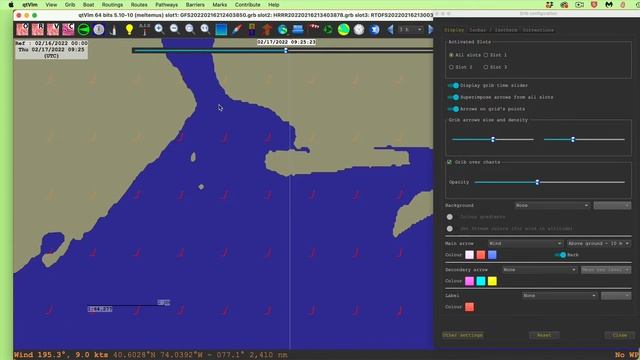Select the Slot 3 radio button
Image resolution: width=640 pixels, height=360 pixels.
(x=486, y=67)
